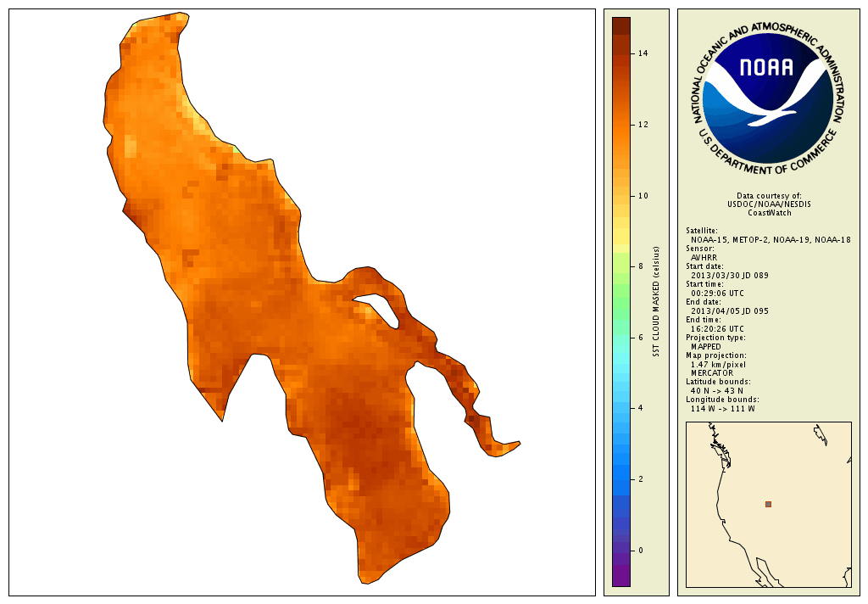
Task: Click the 6 tick label on the color scale
Action: (x=641, y=337)
